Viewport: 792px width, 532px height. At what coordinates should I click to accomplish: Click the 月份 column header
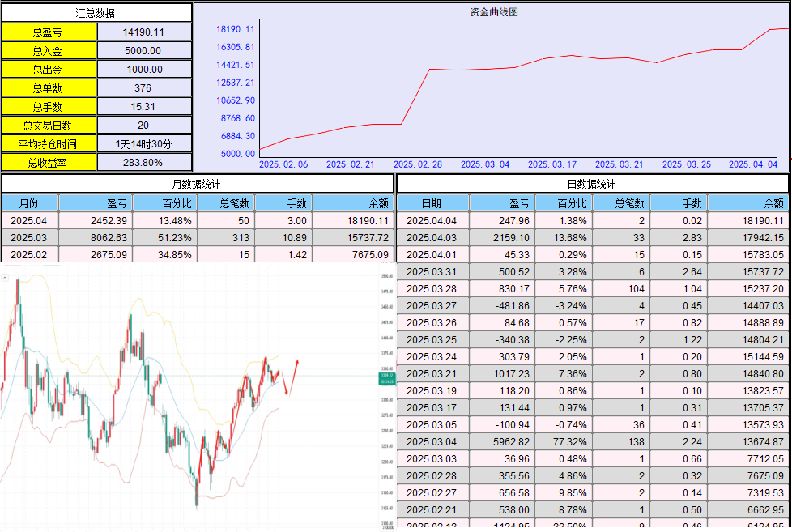pos(30,203)
